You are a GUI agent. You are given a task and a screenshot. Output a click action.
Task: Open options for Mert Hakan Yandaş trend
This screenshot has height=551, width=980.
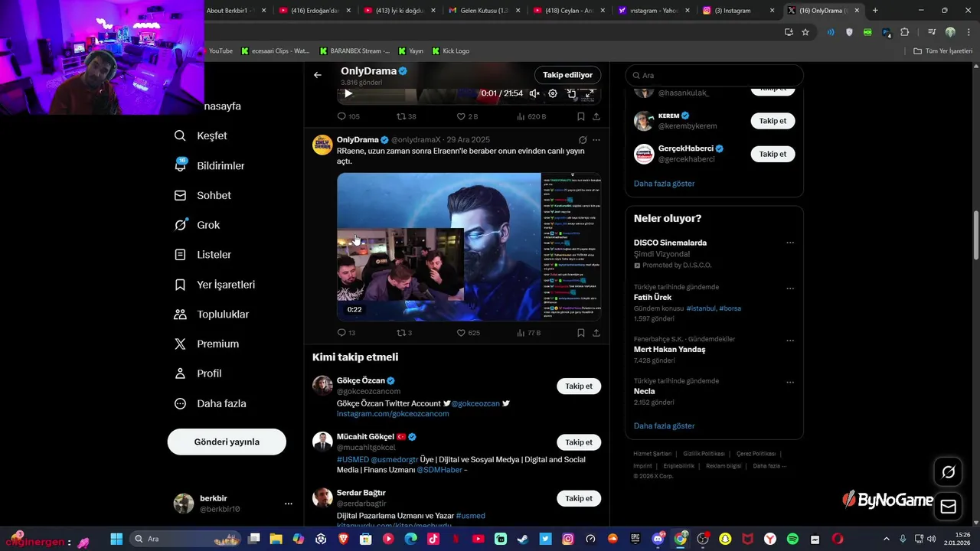[790, 341]
